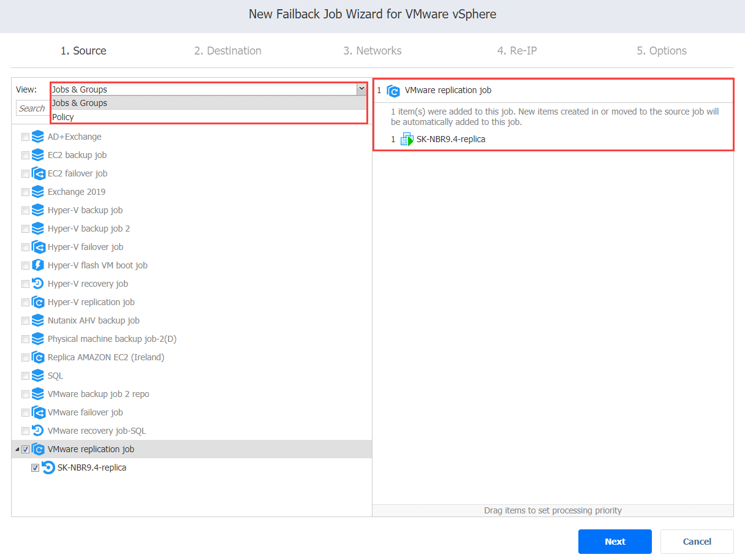Select the VMware recovery job-SQL label
Screen dimensions: 745x560
pos(97,431)
